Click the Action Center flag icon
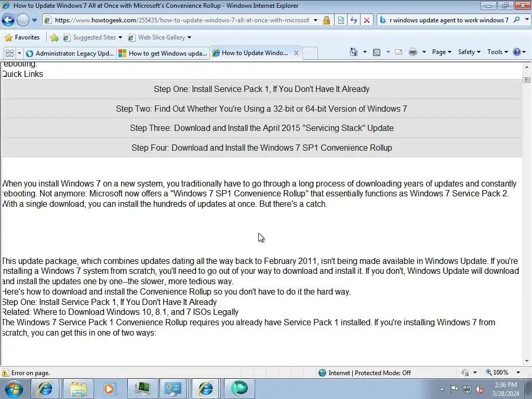The image size is (532, 399). click(454, 389)
